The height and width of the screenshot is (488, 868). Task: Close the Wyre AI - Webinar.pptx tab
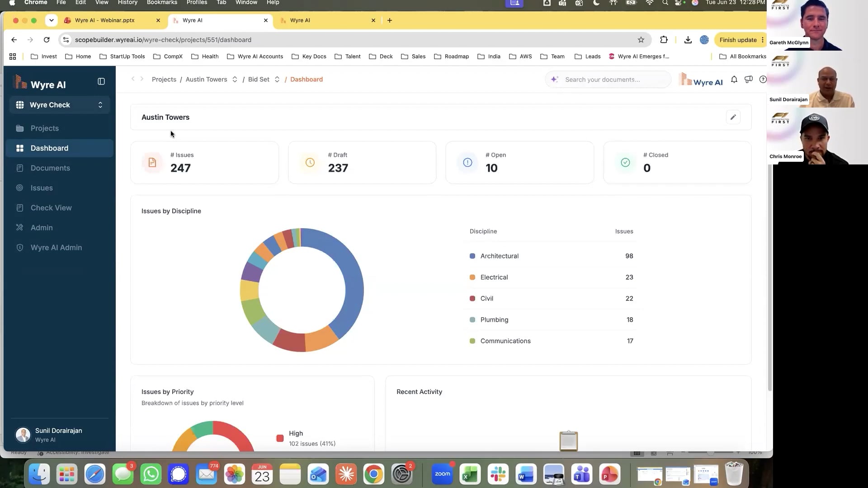[x=158, y=20]
